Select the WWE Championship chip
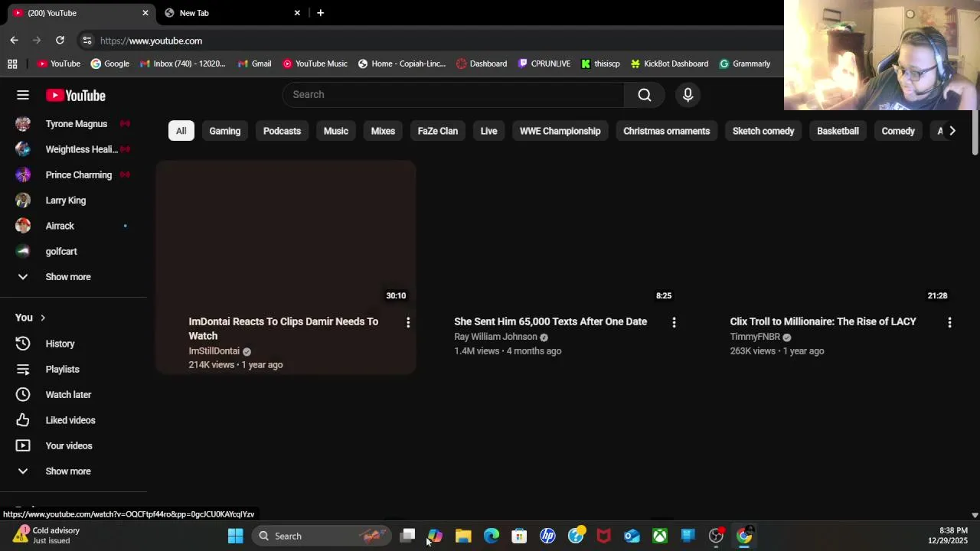Viewport: 980px width, 551px height. (560, 131)
